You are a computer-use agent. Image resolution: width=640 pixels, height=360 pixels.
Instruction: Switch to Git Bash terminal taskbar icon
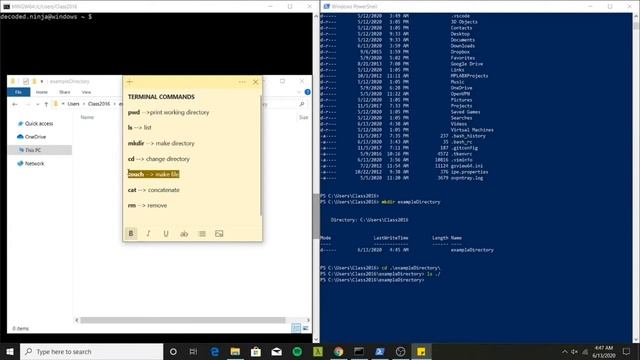click(x=359, y=351)
